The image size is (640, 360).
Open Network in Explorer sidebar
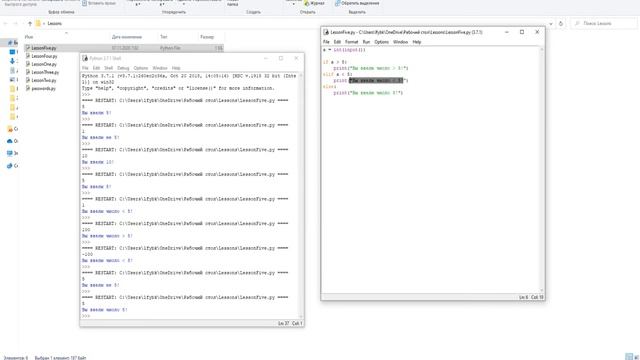coord(12,166)
